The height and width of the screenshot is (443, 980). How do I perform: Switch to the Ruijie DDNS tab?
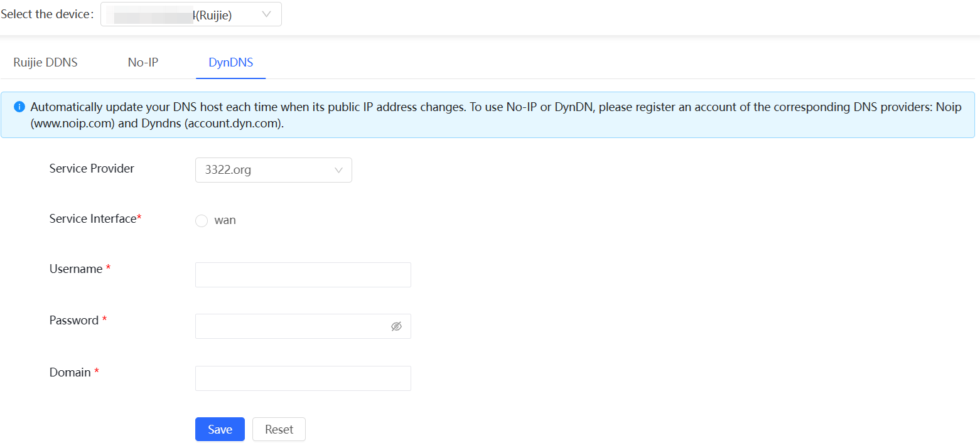(45, 63)
